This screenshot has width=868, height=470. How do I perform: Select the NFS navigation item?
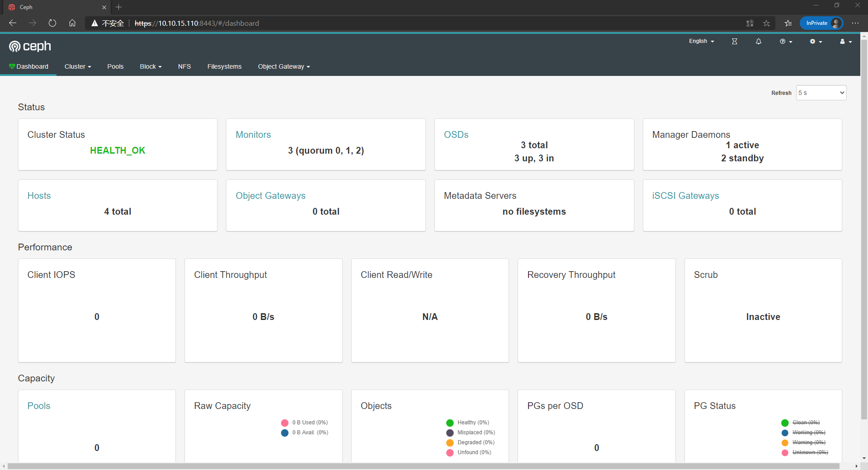(x=184, y=66)
